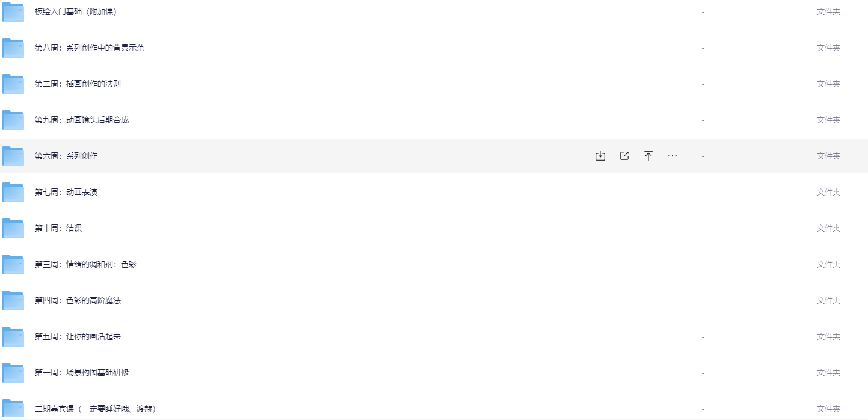The height and width of the screenshot is (420, 868).
Task: Open more options for 第六周：系列创作
Action: coord(673,156)
